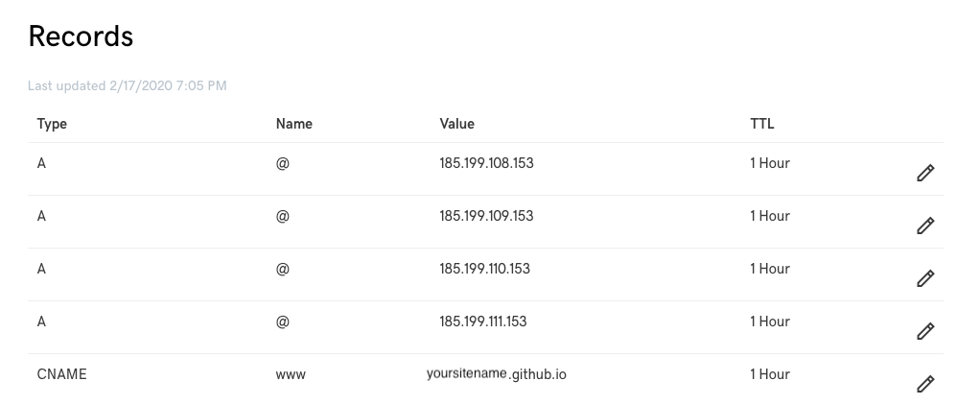The width and height of the screenshot is (980, 405).
Task: Click the Records heading
Action: [x=81, y=36]
